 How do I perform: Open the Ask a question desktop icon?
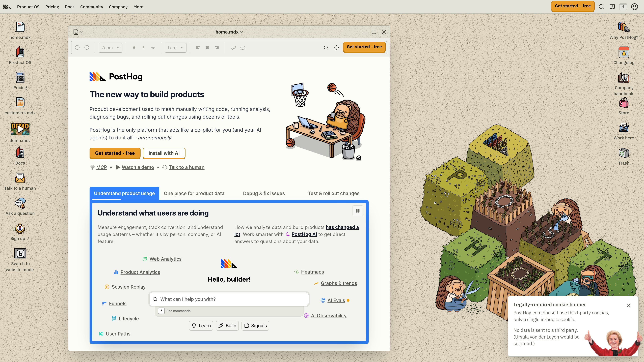(20, 203)
